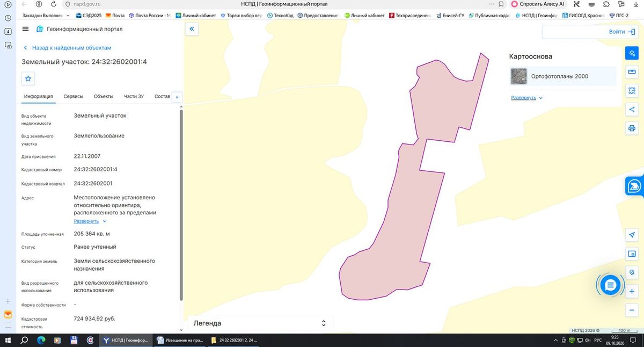Select the area search tool on the map

[x=632, y=91]
